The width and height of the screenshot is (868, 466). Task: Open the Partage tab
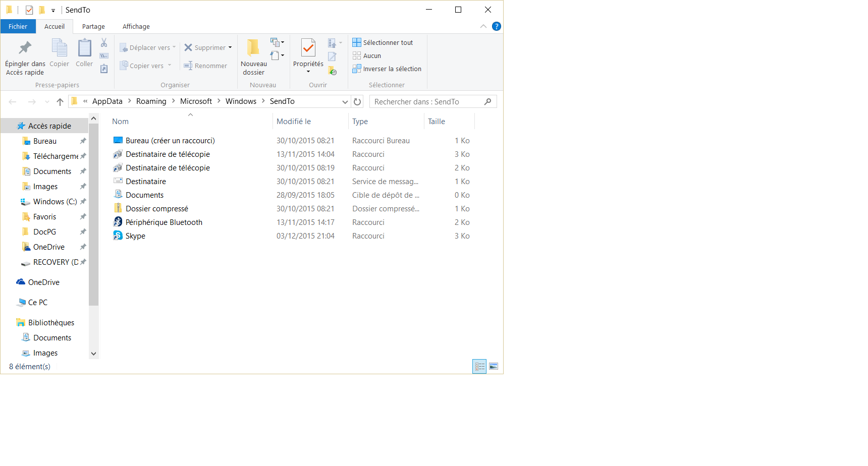(93, 26)
